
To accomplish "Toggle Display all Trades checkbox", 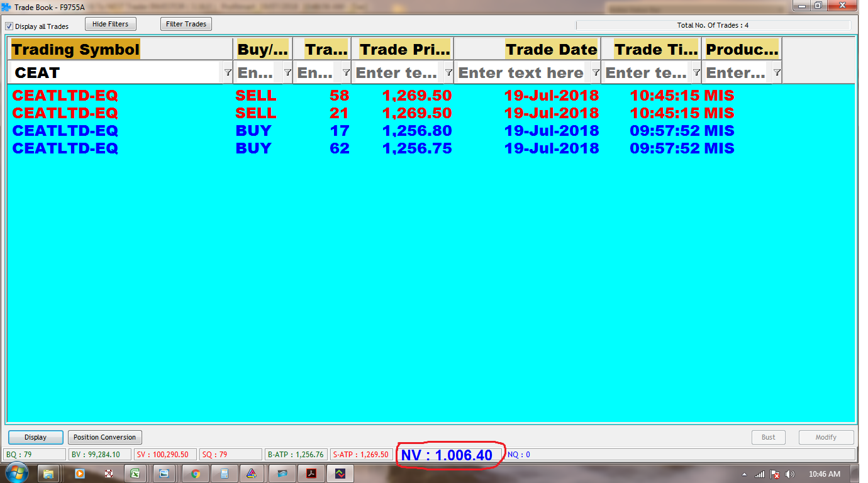I will click(x=9, y=26).
